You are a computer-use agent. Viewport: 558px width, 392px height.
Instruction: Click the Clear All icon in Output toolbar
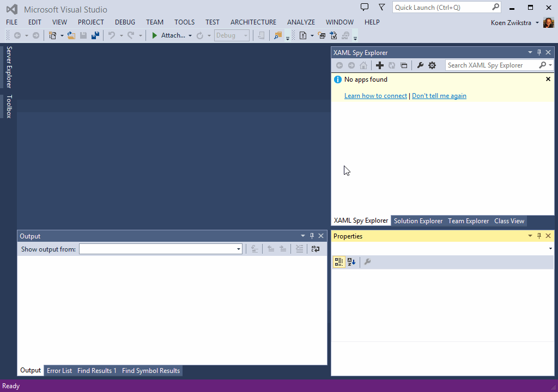299,249
